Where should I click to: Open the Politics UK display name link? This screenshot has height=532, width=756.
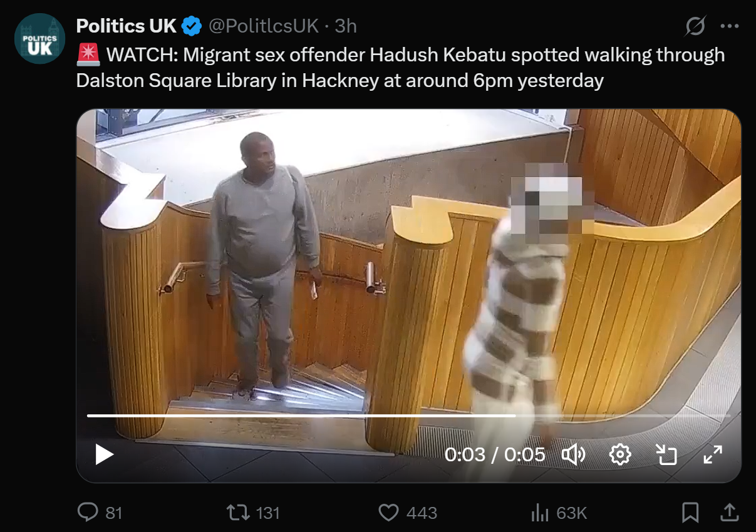click(x=127, y=26)
